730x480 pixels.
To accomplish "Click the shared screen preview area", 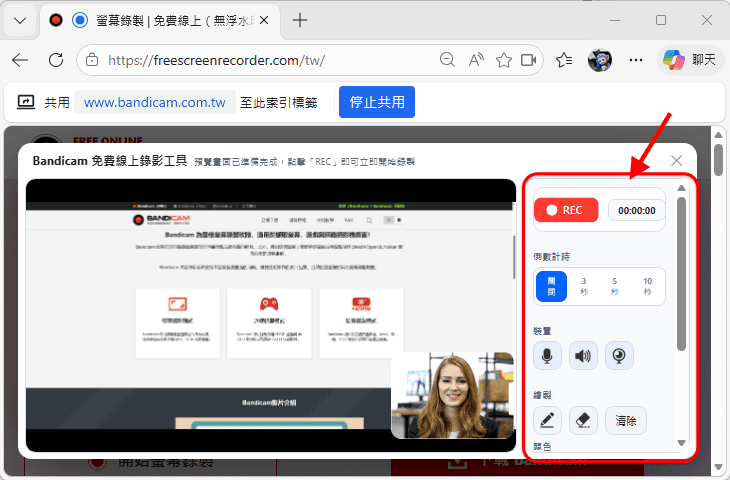I will 270,315.
